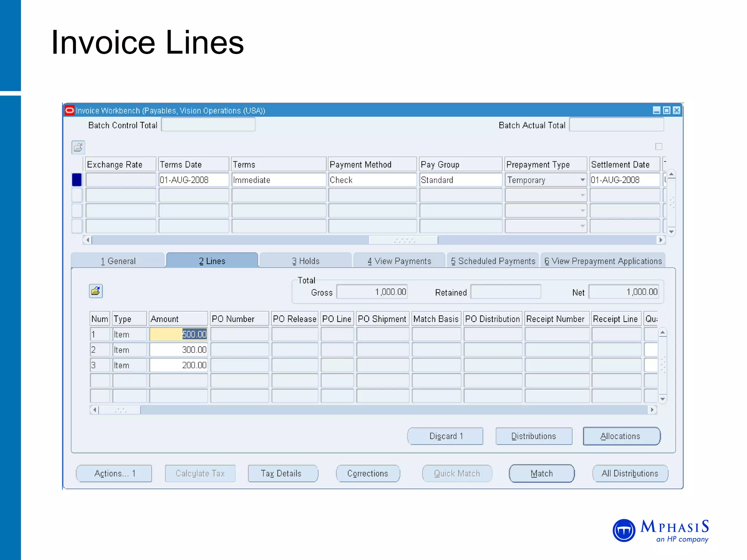Click the All Distributions button
Screen dimensions: 747x560
[630, 473]
